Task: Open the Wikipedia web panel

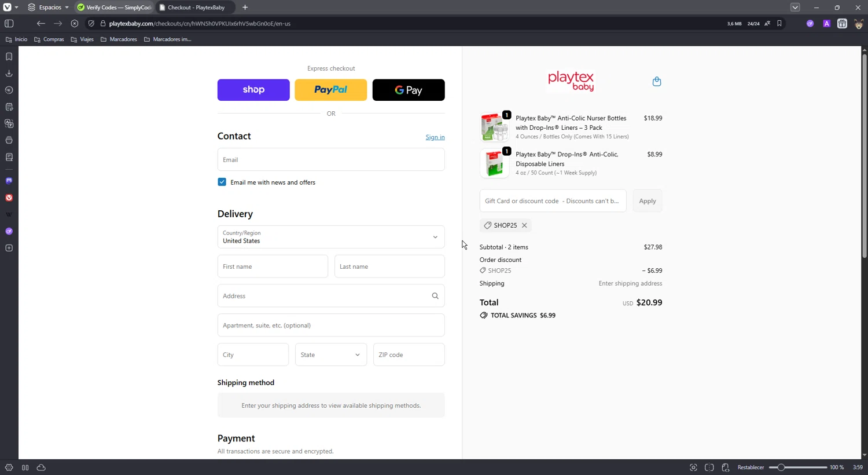Action: (x=9, y=215)
